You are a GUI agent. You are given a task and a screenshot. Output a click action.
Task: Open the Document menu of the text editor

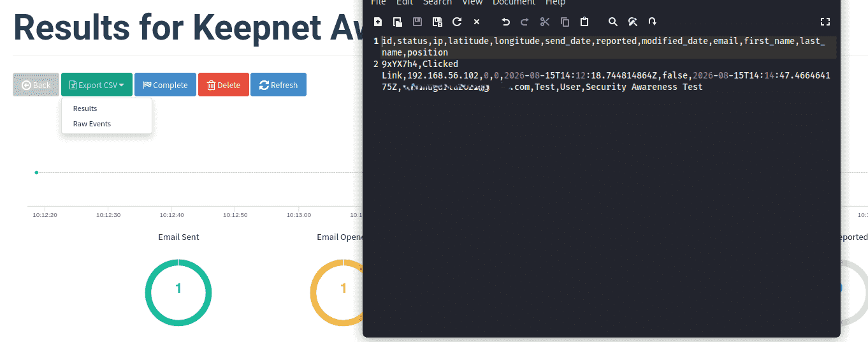514,3
